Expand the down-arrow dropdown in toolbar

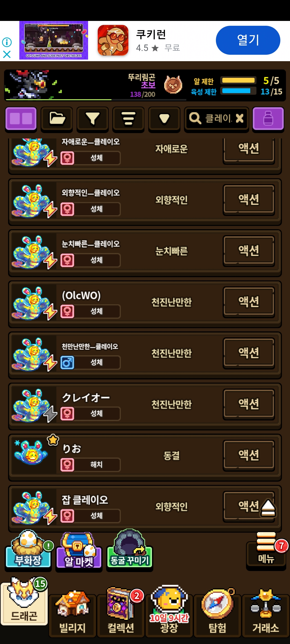pos(164,119)
